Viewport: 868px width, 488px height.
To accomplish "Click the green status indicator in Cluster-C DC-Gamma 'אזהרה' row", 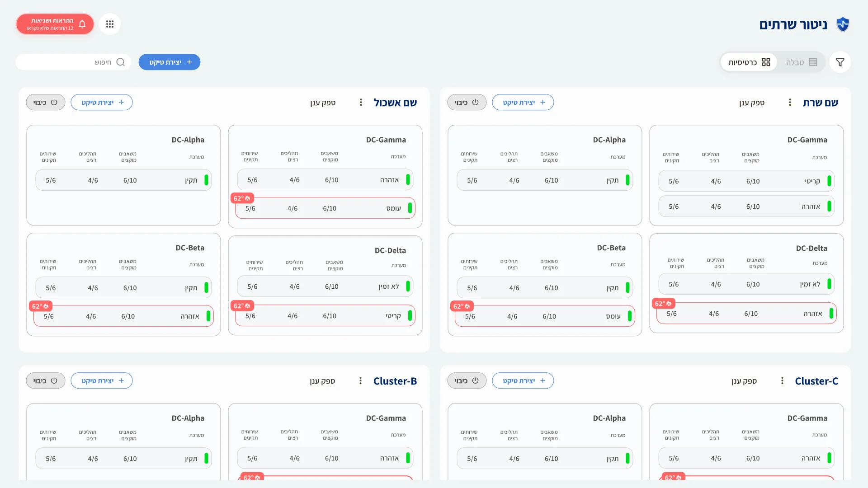I will click(829, 458).
